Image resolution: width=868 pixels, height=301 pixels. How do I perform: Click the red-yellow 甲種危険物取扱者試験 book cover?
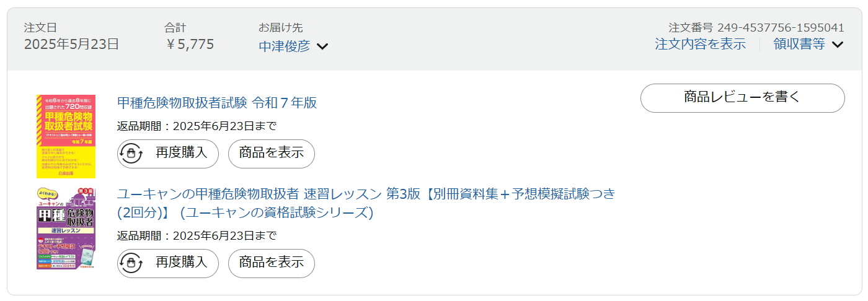tap(66, 136)
